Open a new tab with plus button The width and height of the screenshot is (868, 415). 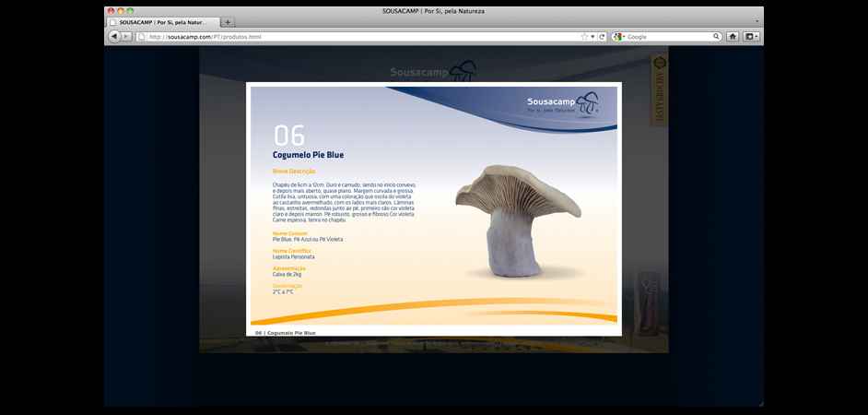[228, 22]
